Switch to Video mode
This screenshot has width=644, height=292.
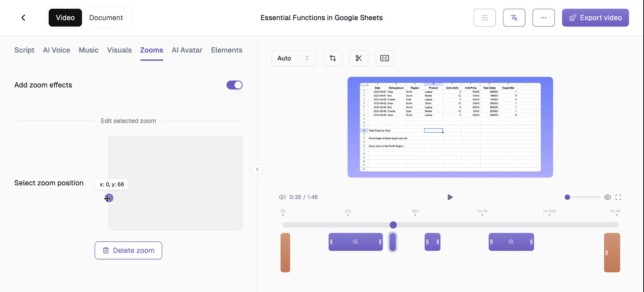tap(65, 18)
